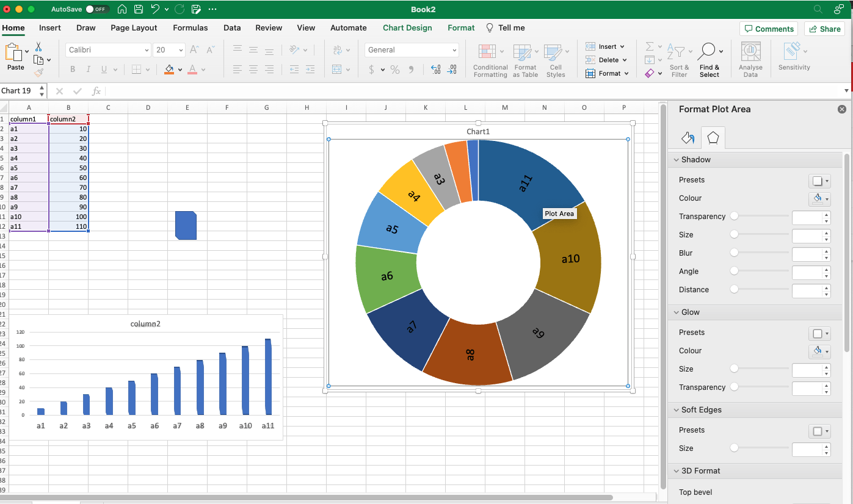Open the Shadow Presets dropdown
853x504 pixels.
pyautogui.click(x=819, y=181)
